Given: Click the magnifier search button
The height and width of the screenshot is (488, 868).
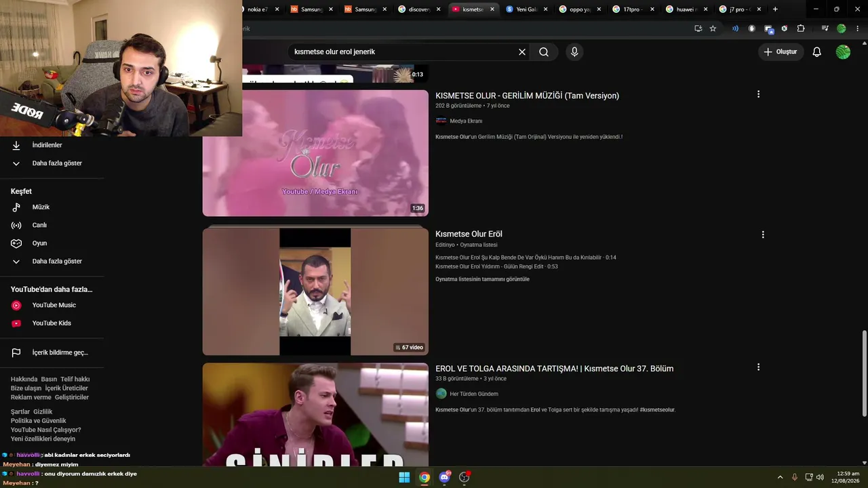Looking at the screenshot, I should pos(544,52).
